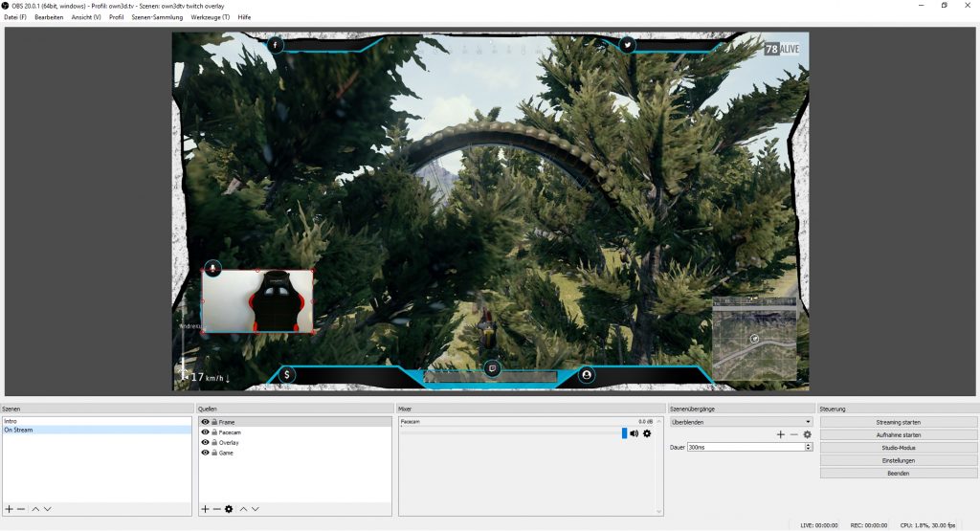
Task: Move selected source up in Quellen list
Action: point(243,509)
